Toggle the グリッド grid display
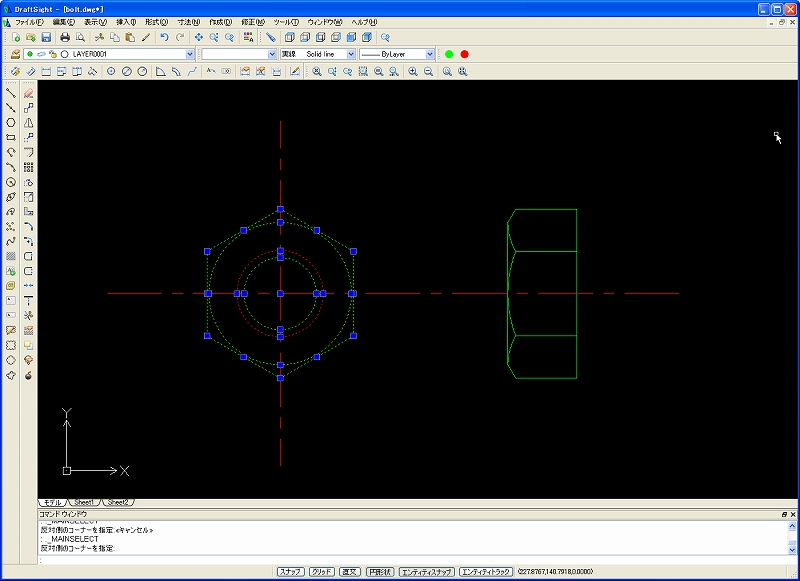The image size is (800, 581). click(x=321, y=572)
